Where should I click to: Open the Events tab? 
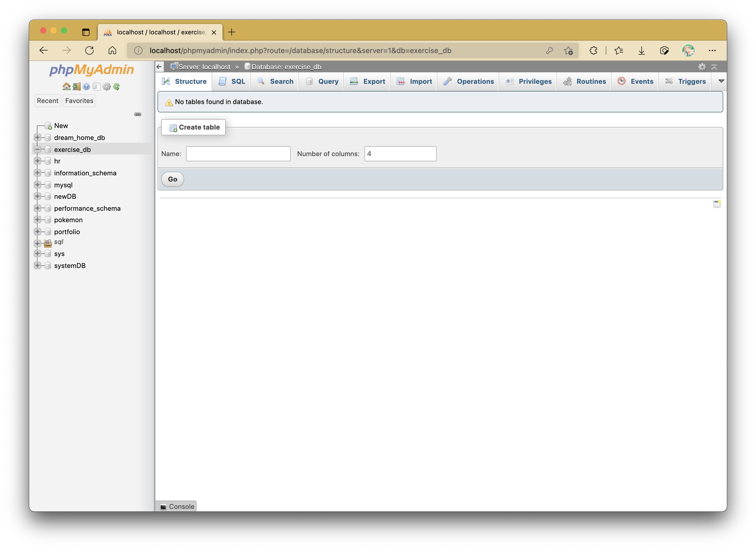(x=635, y=81)
